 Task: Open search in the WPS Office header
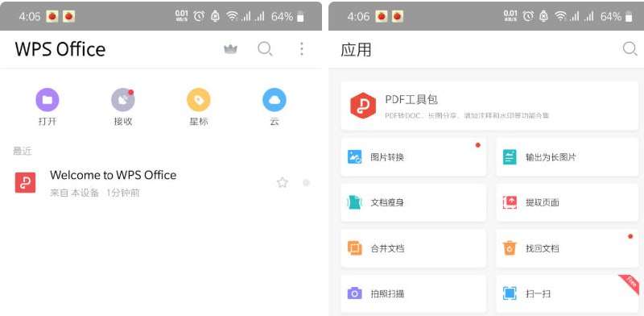265,49
